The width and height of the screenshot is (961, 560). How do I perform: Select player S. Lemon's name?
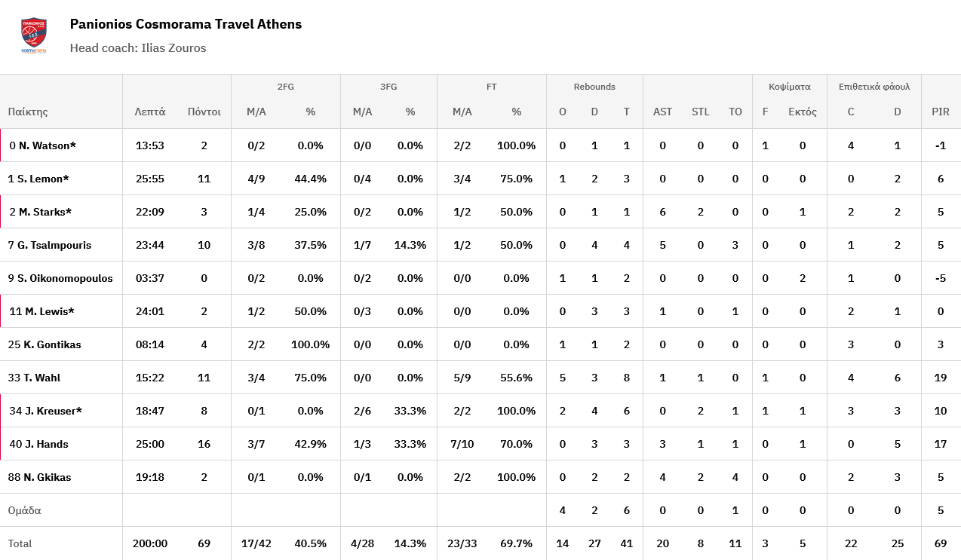43,179
